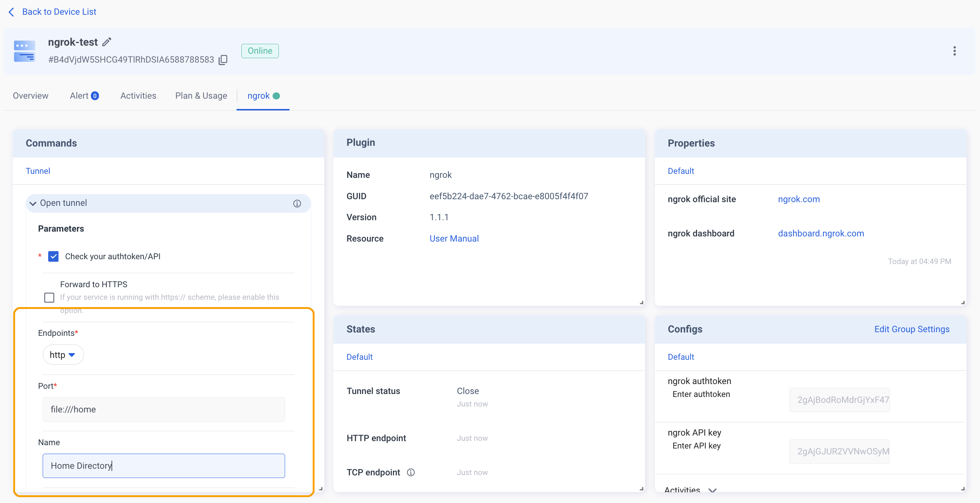This screenshot has width=980, height=503.
Task: Uncheck Check your authtoken/API
Action: click(53, 256)
